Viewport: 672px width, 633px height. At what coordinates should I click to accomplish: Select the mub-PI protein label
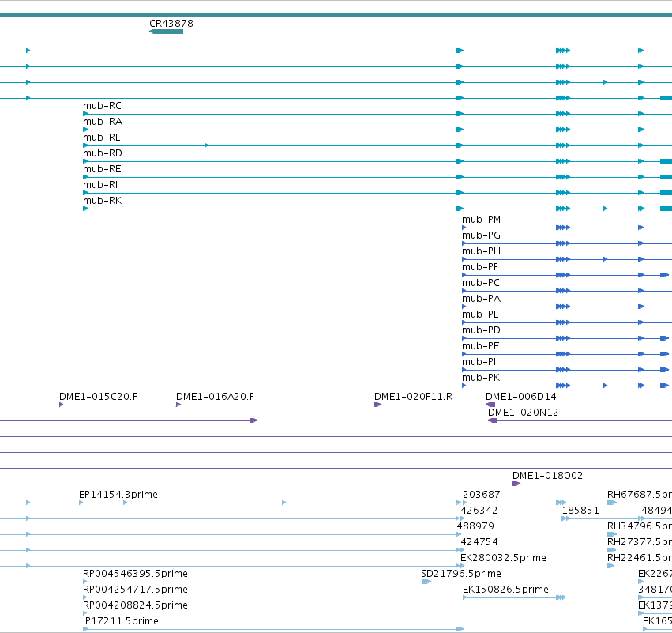tap(479, 363)
